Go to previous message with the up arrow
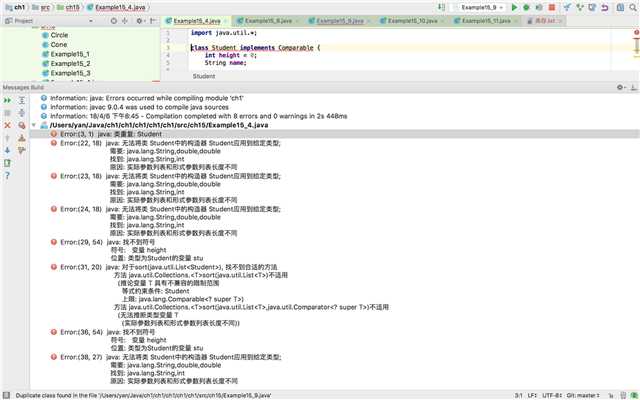640x400 pixels. click(7, 138)
